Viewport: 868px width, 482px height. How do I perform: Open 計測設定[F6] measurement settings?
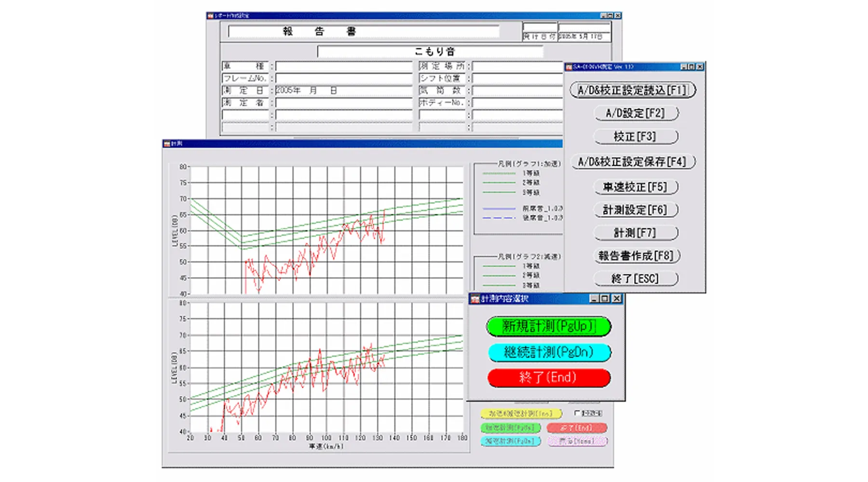(x=636, y=210)
